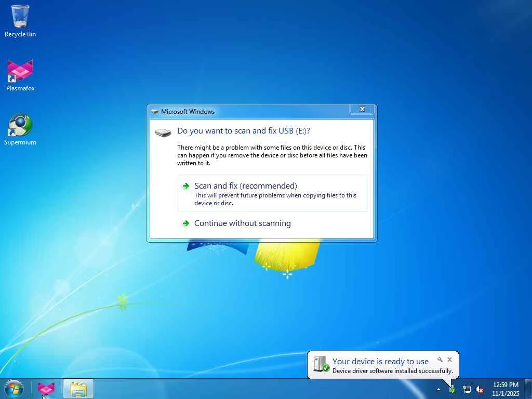This screenshot has width=532, height=399.
Task: Open the Windows Start menu orb
Action: (14, 389)
